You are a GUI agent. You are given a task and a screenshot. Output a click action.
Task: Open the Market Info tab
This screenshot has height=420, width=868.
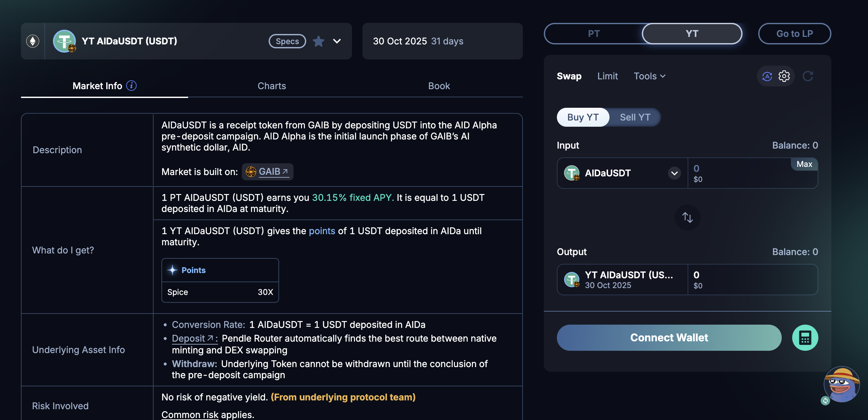tap(105, 86)
